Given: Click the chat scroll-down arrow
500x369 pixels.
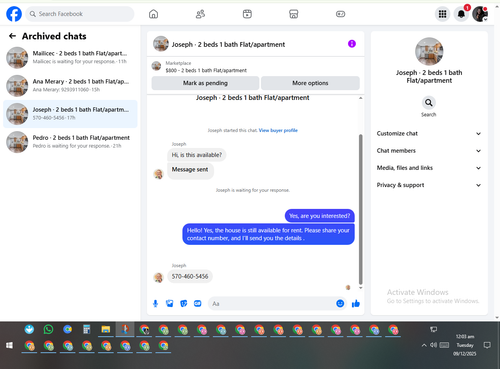Looking at the screenshot, I should tap(360, 288).
